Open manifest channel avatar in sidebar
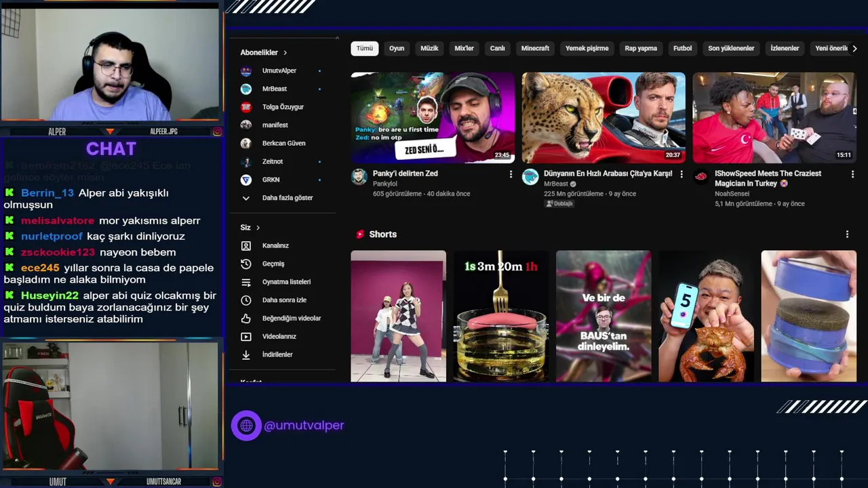 (246, 125)
